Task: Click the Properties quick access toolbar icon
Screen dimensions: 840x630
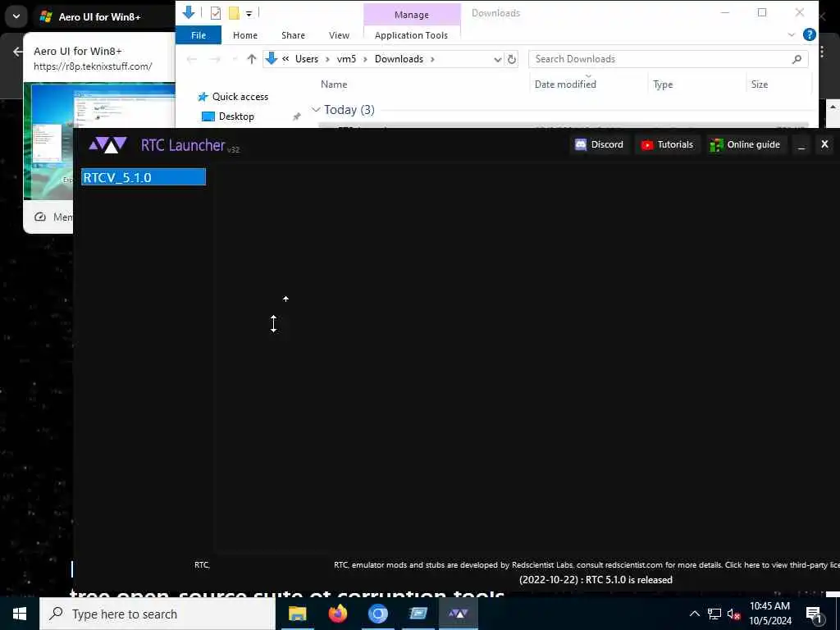Action: [x=216, y=13]
